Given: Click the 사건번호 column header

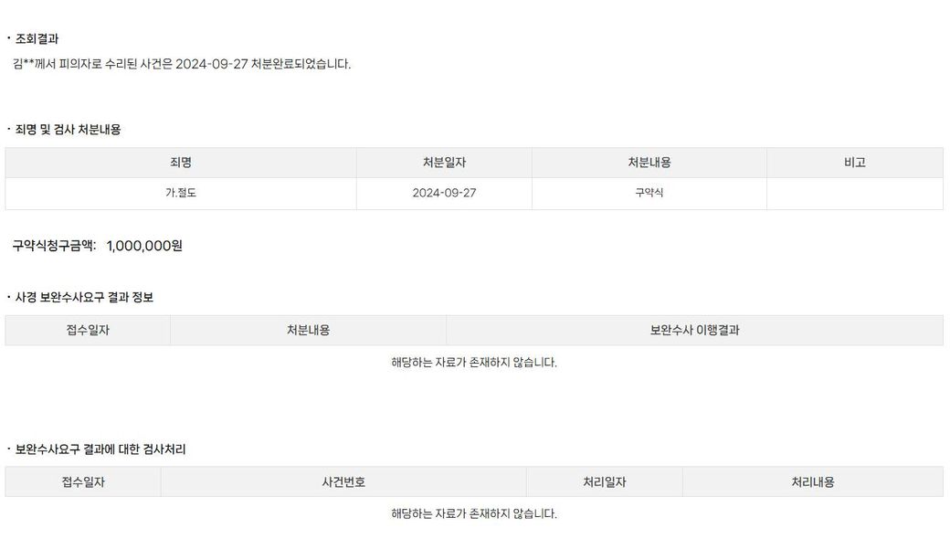Looking at the screenshot, I should pyautogui.click(x=343, y=482).
